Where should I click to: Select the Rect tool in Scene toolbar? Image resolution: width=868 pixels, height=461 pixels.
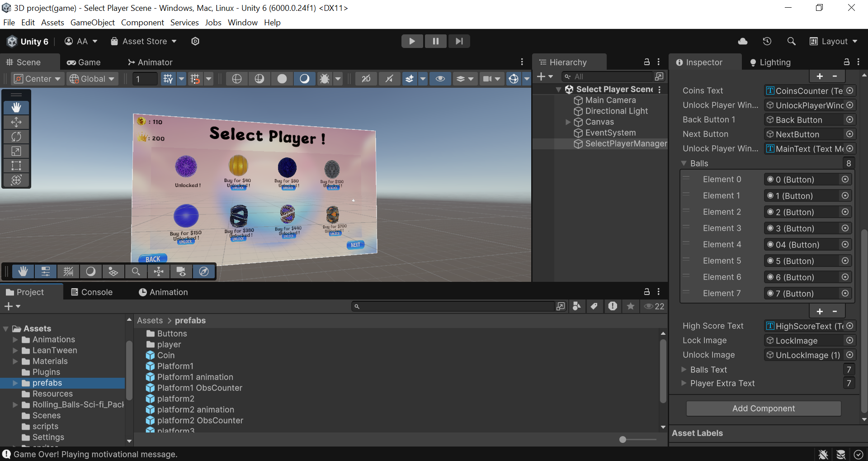point(16,166)
